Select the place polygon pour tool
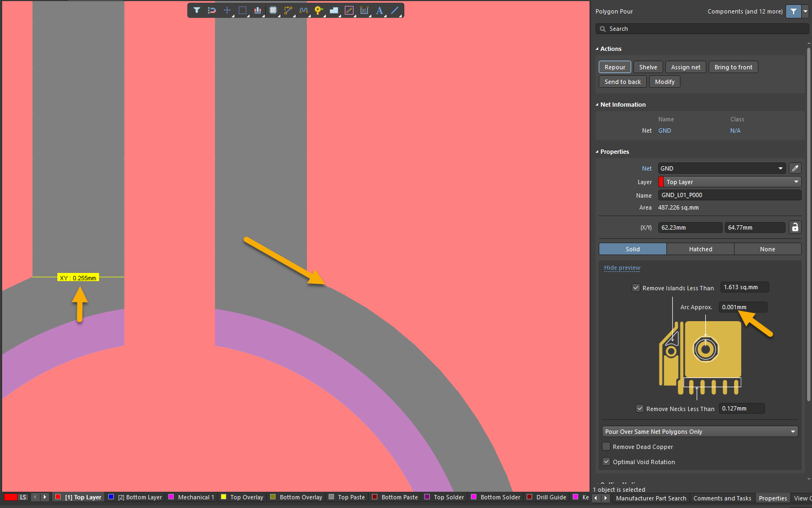This screenshot has width=812, height=508. point(334,10)
